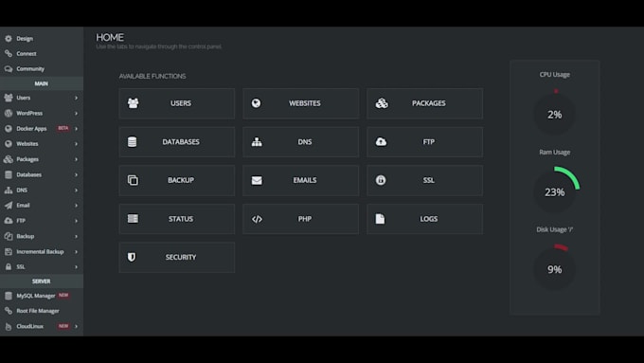
Task: Expand the Databases submenu chevron
Action: [x=76, y=174]
